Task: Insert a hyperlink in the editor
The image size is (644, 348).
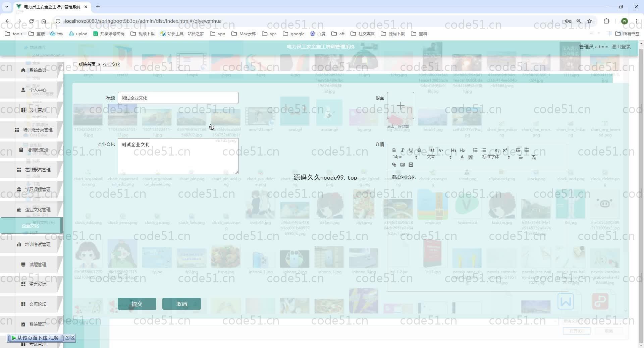Action: point(394,165)
